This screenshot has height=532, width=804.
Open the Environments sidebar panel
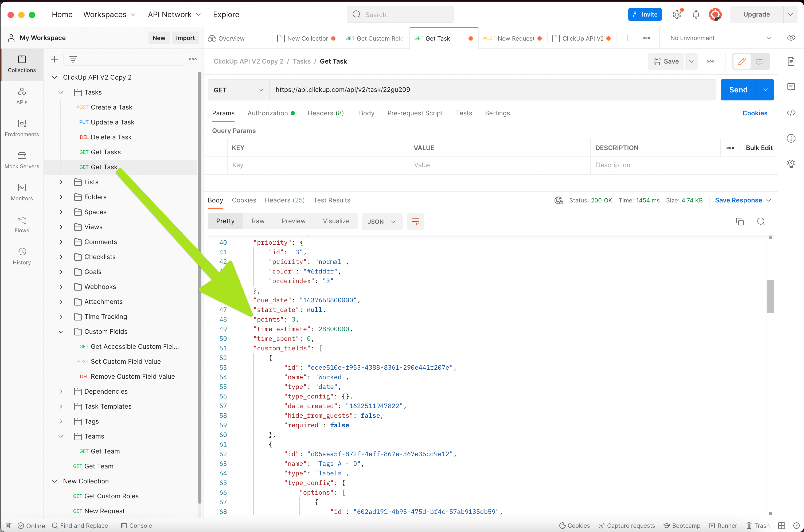tap(22, 128)
